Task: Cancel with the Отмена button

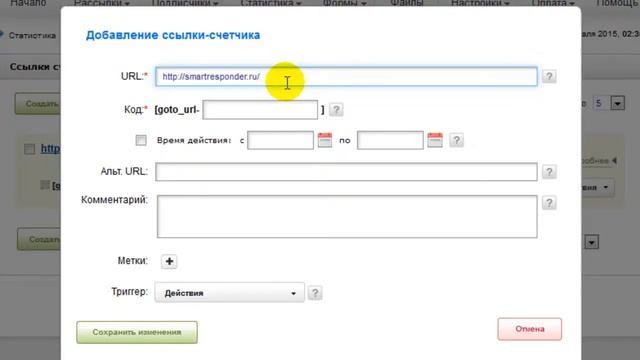Action: click(529, 329)
